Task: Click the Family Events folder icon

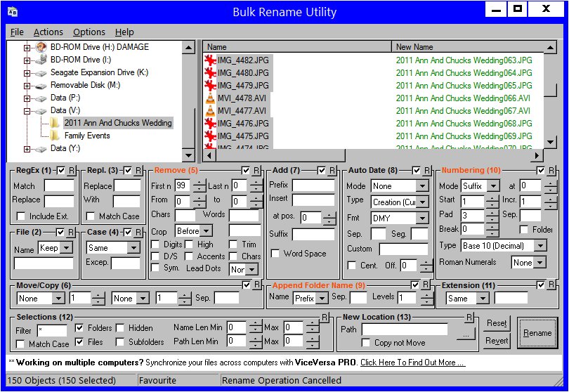Action: click(55, 136)
